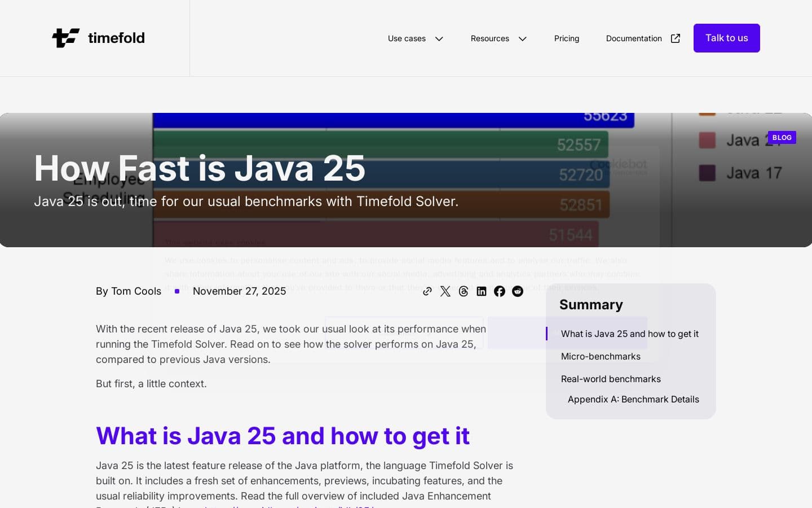Go to the Pricing page
Screen dimensions: 812x508
pyautogui.click(x=567, y=38)
